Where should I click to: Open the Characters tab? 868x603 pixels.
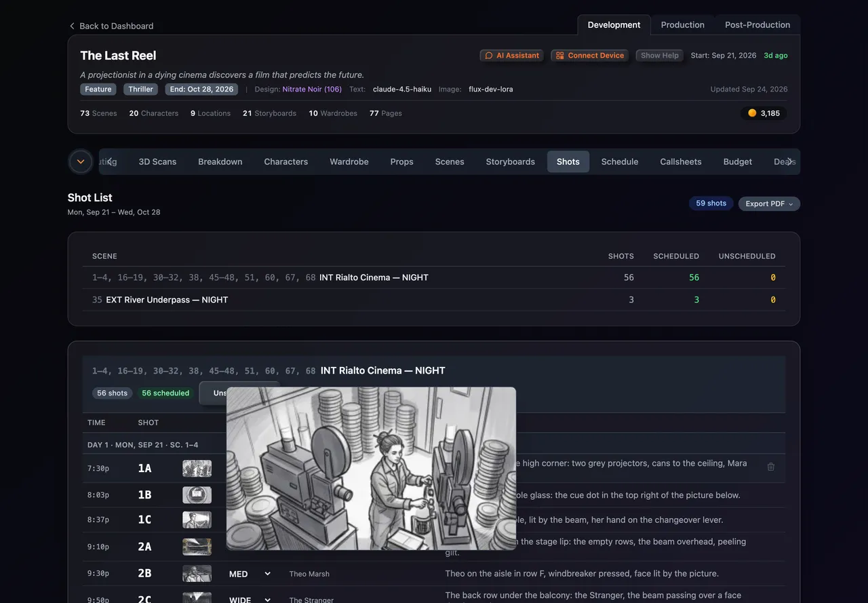[286, 161]
